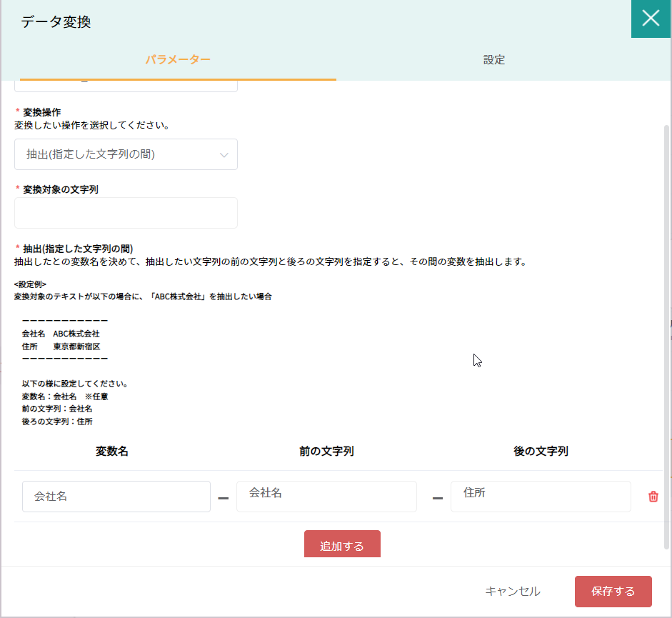Select the パラメーター tab
The height and width of the screenshot is (618, 672).
point(178,60)
